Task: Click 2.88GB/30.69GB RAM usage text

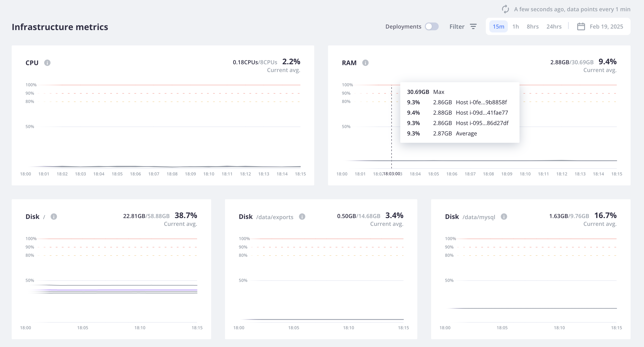Action: [x=572, y=62]
